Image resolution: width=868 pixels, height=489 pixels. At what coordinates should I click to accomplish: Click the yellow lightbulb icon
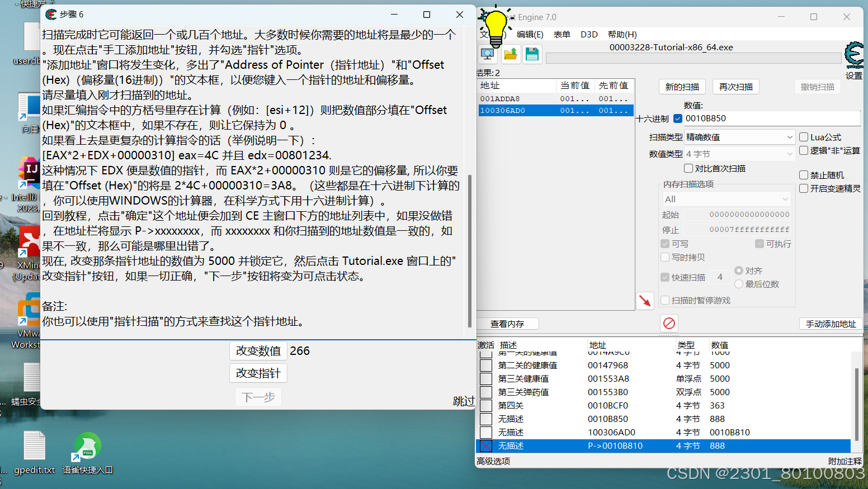496,28
